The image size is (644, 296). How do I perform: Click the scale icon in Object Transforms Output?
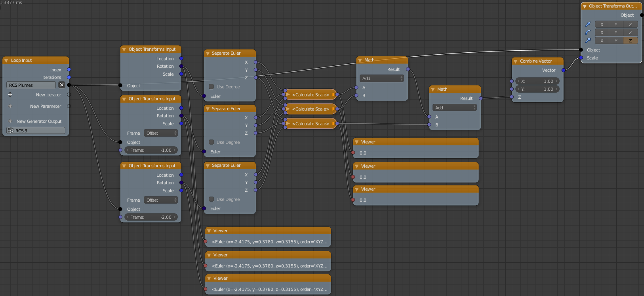(x=588, y=40)
